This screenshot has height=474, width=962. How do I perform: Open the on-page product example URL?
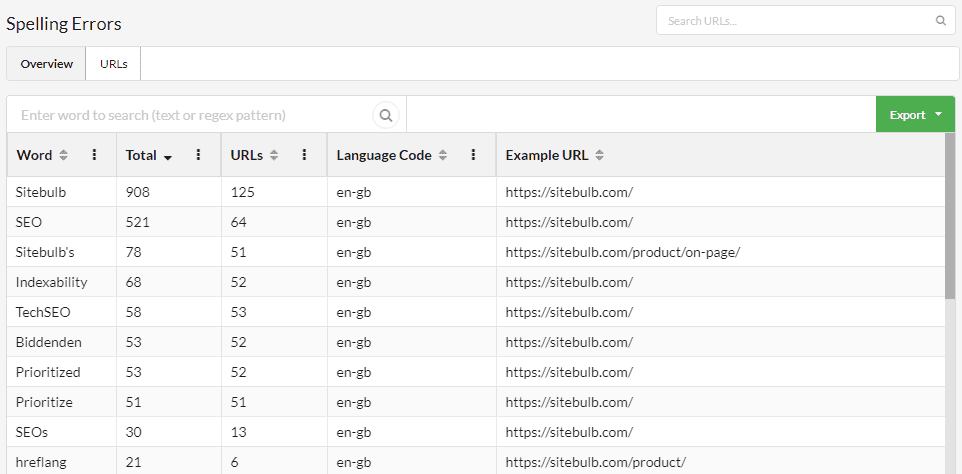click(623, 252)
